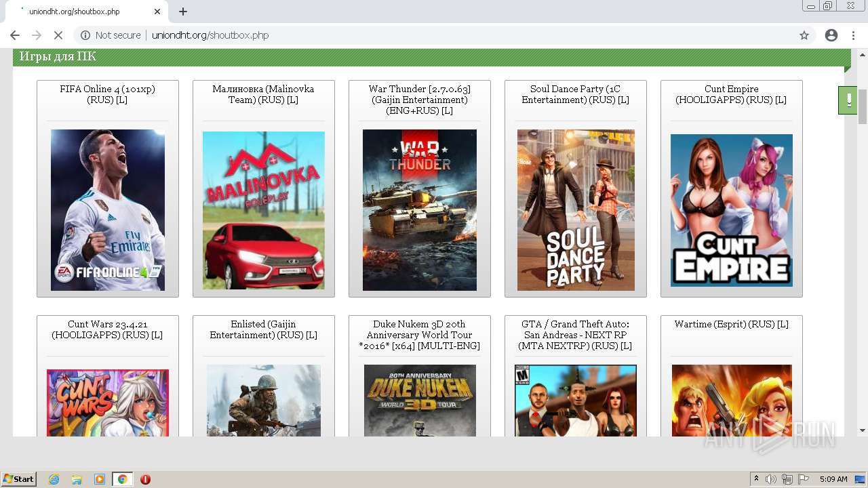Image resolution: width=868 pixels, height=488 pixels.
Task: Go forward with the forward arrow
Action: (x=37, y=35)
